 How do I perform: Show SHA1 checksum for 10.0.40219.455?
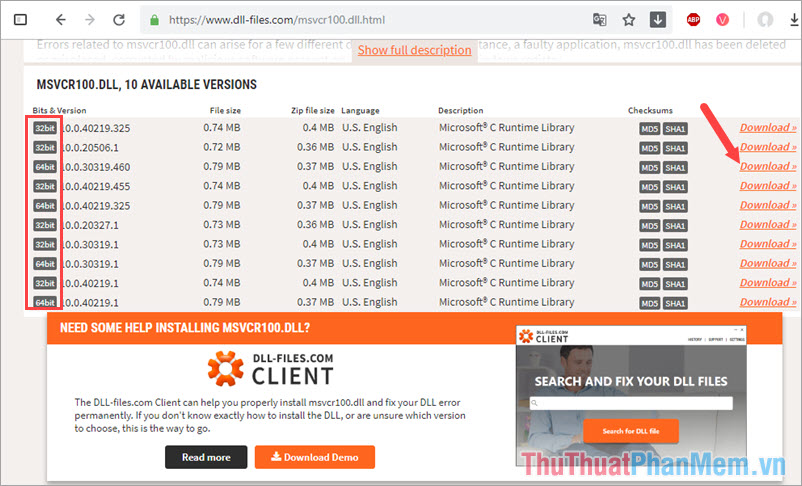pyautogui.click(x=675, y=187)
